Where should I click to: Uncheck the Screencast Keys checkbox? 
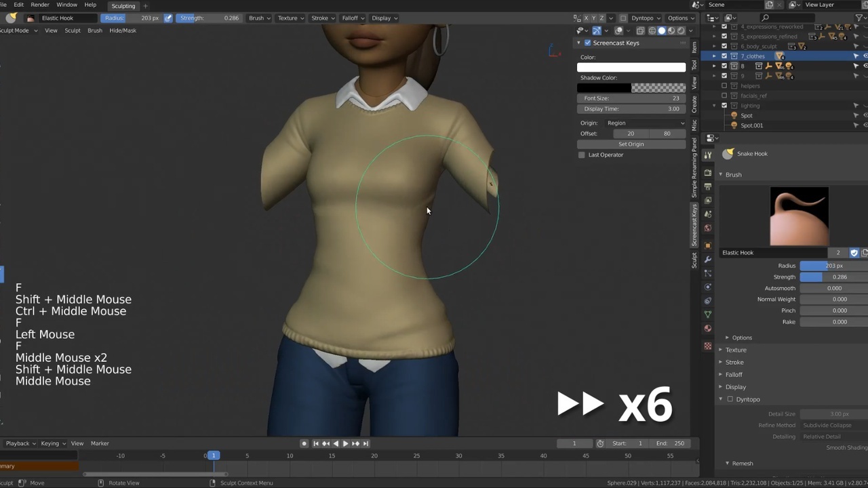(x=587, y=43)
